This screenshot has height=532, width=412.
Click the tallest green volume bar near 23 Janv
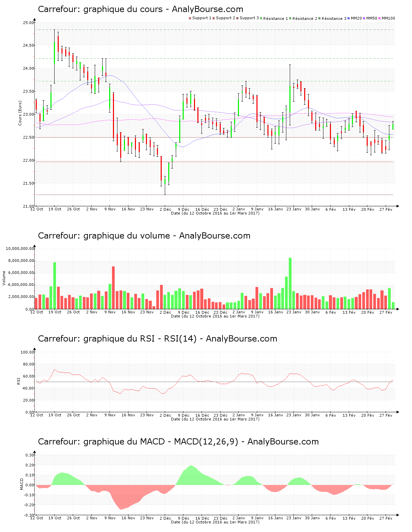click(290, 283)
